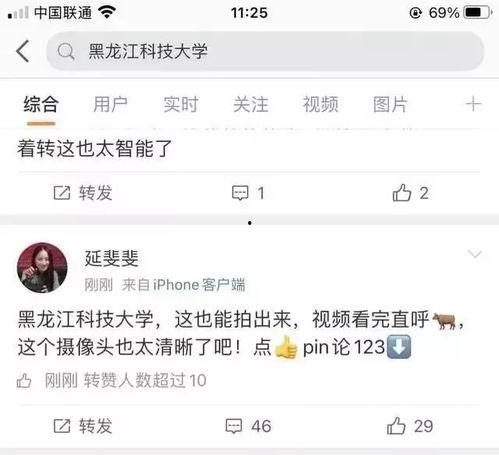Tap the back arrow icon
This screenshot has width=499, height=455.
coord(23,51)
